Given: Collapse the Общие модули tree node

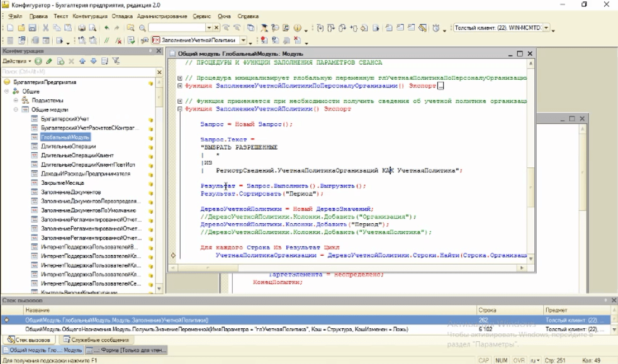Looking at the screenshot, I should pyautogui.click(x=16, y=109).
